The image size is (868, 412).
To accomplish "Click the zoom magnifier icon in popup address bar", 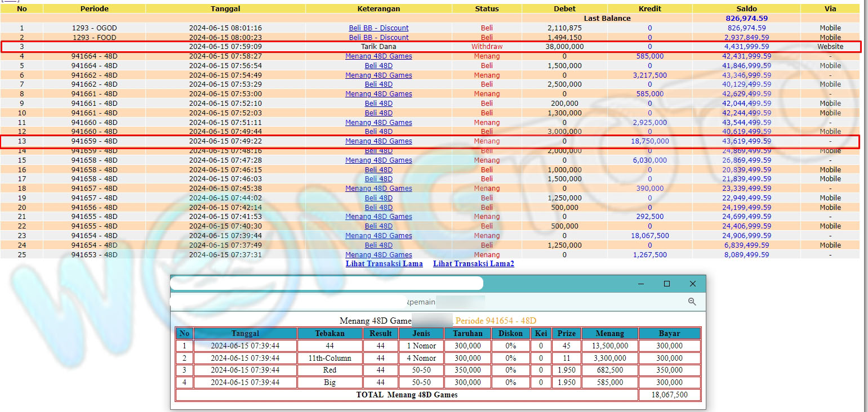I will coord(692,302).
